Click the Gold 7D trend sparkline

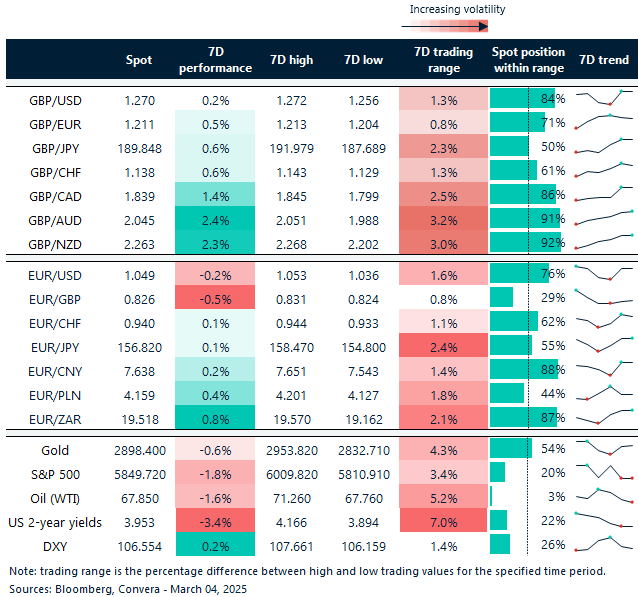pyautogui.click(x=604, y=447)
